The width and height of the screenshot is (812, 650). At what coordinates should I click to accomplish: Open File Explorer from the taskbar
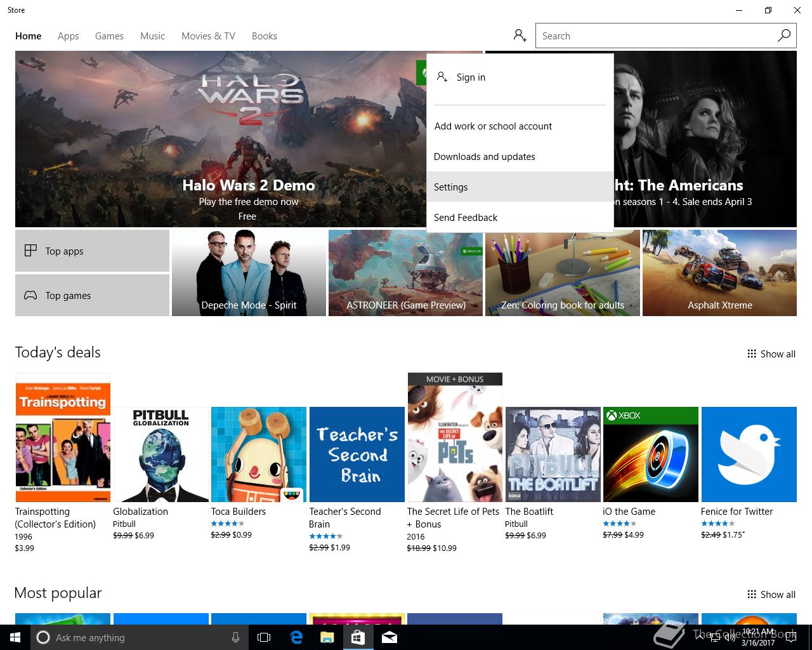pyautogui.click(x=327, y=637)
